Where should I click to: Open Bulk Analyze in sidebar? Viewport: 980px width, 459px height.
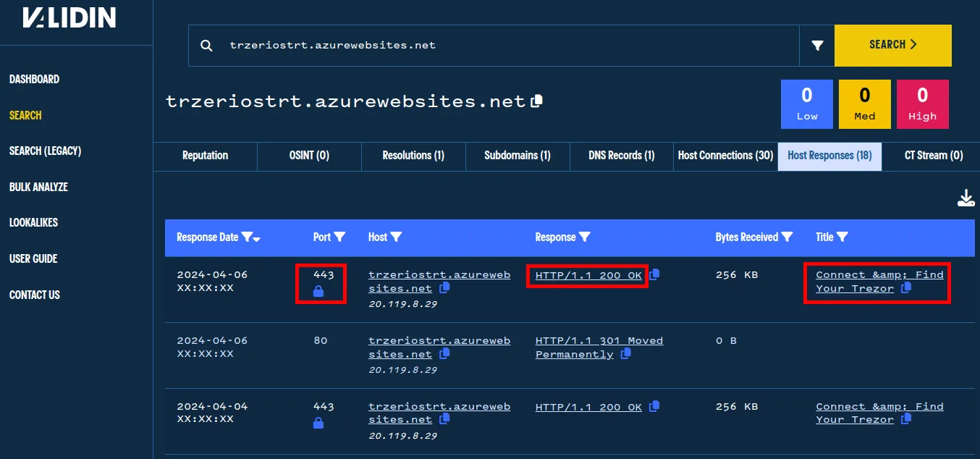(38, 187)
